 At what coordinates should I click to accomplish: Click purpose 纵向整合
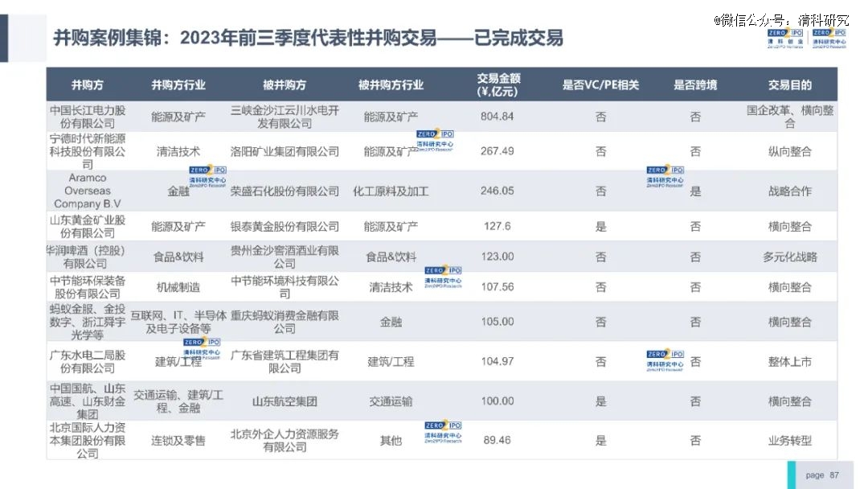[x=790, y=151]
